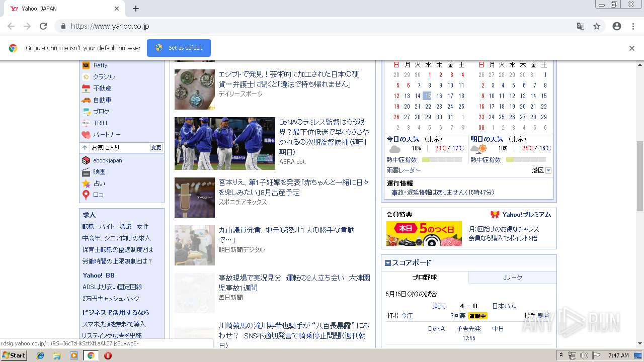Open the 川崎競馬の滝山寿也騎手 article link
The width and height of the screenshot is (644, 362).
(294, 335)
